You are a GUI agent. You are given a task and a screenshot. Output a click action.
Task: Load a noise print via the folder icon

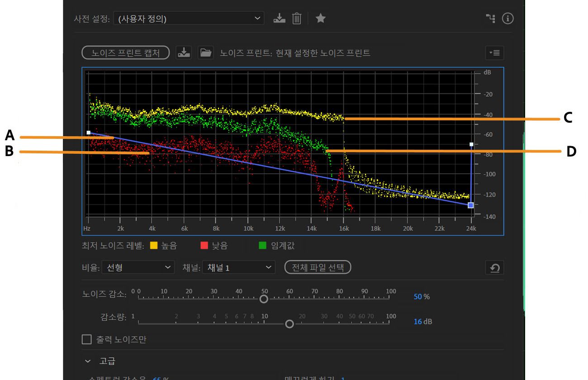coord(206,52)
